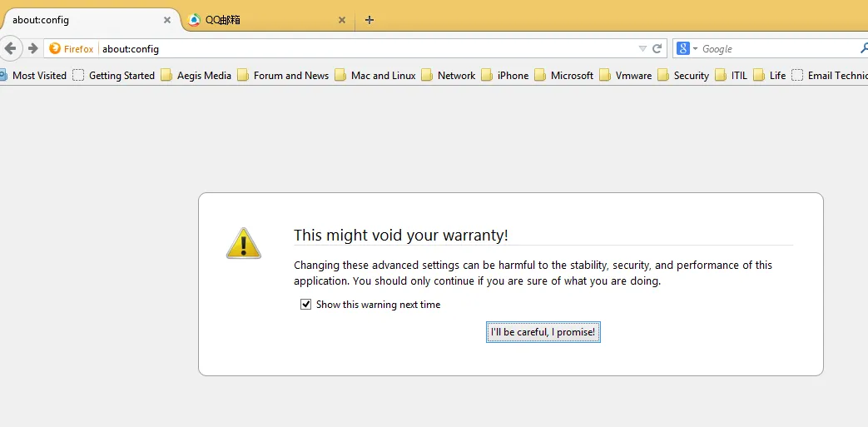Screen dimensions: 868x427
Task: Open the ITIL bookmark folder
Action: point(732,75)
